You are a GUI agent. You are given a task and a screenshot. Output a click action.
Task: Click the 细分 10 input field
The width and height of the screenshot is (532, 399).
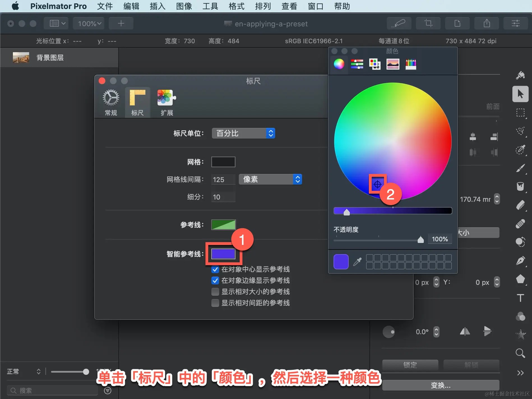click(x=223, y=197)
